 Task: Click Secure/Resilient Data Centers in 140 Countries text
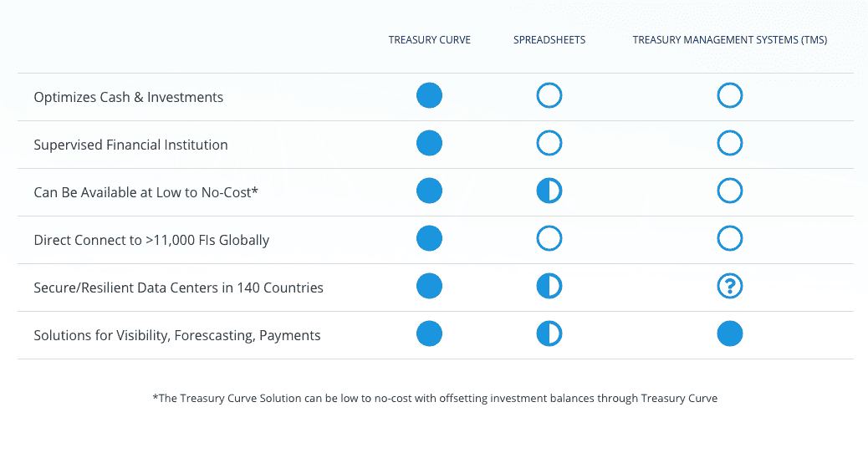[178, 288]
